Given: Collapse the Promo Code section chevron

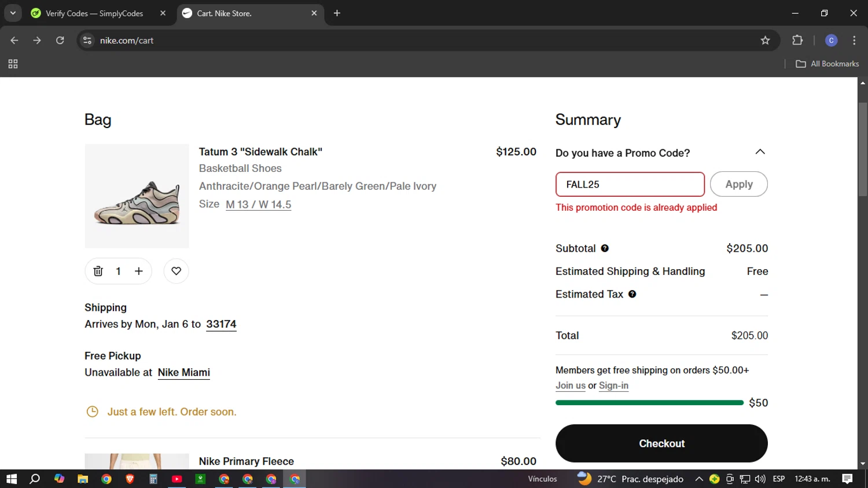Looking at the screenshot, I should click(760, 152).
